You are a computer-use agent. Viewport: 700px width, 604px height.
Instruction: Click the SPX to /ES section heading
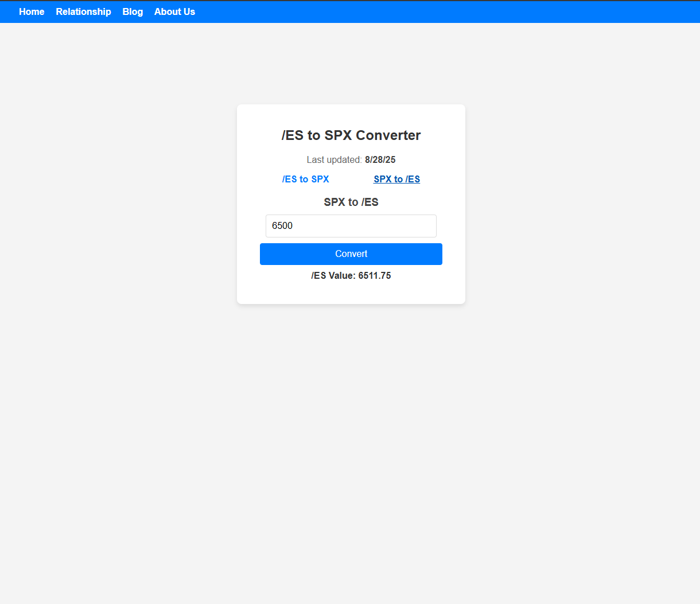(x=351, y=202)
